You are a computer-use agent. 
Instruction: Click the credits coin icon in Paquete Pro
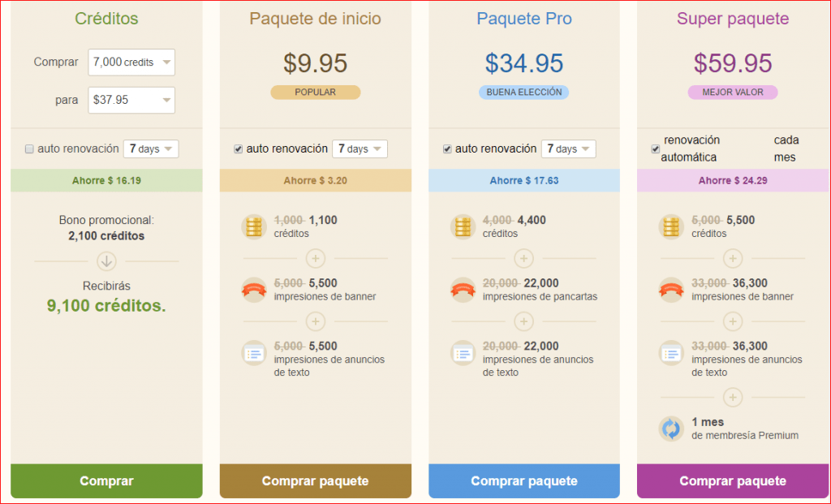pos(463,226)
